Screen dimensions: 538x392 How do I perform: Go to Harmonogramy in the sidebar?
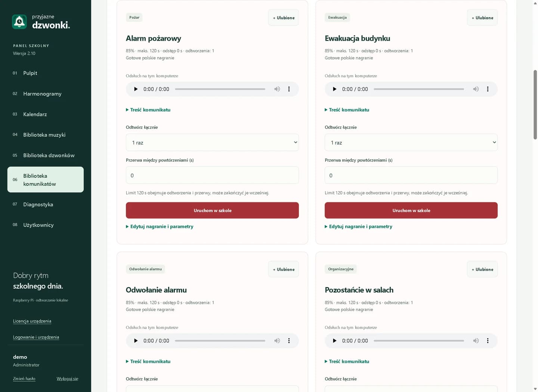point(46,94)
